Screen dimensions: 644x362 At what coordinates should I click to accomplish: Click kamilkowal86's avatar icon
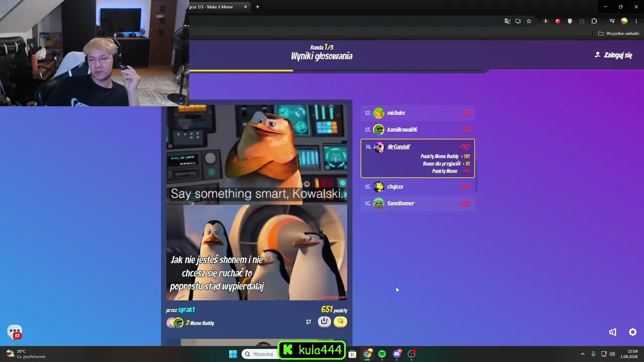point(379,130)
